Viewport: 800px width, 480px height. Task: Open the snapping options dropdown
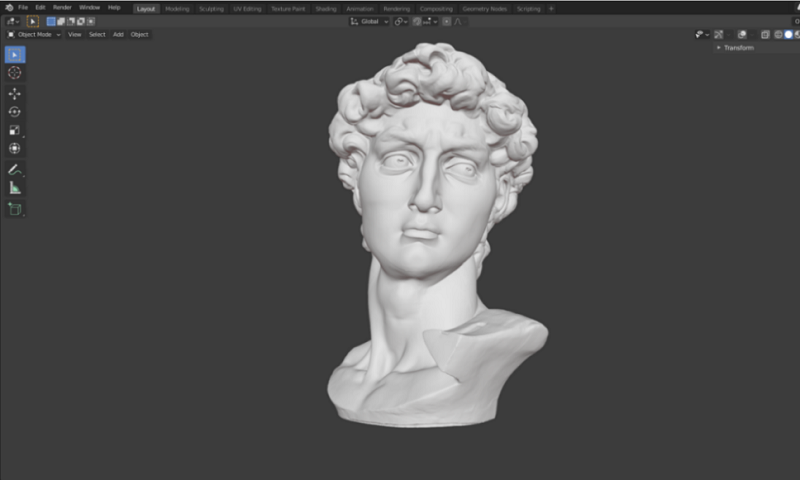point(431,21)
